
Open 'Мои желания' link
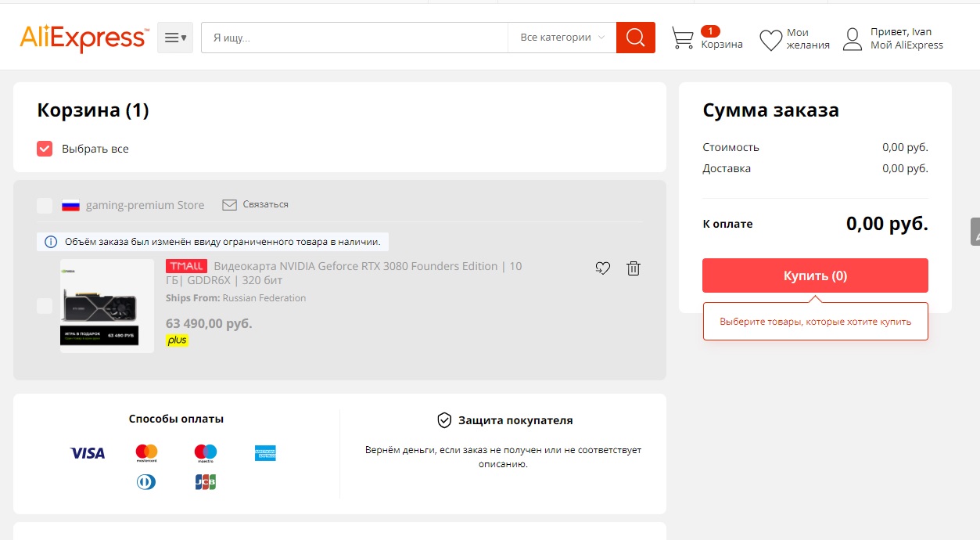tap(808, 38)
